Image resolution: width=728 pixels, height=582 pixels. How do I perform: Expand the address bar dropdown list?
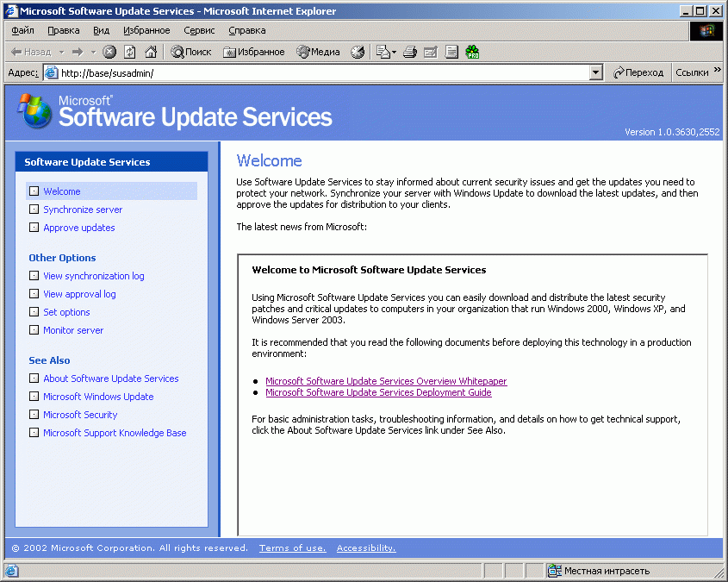[x=595, y=73]
